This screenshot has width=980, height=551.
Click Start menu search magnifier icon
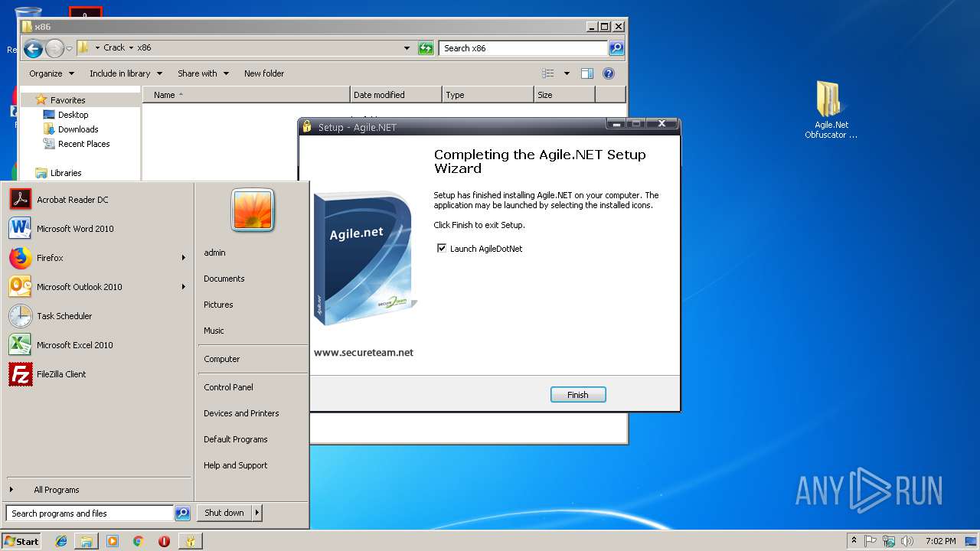click(182, 514)
